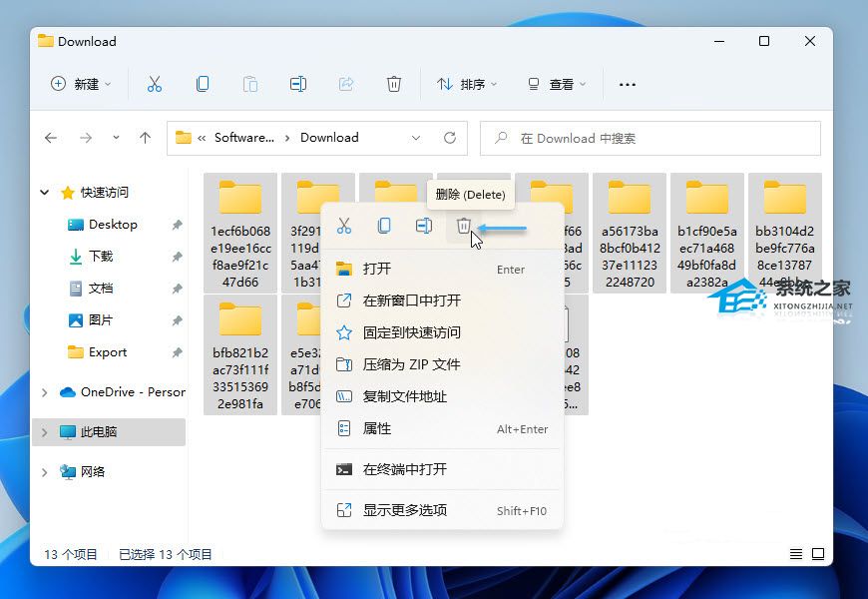Click the rename icon in context menu

[424, 227]
